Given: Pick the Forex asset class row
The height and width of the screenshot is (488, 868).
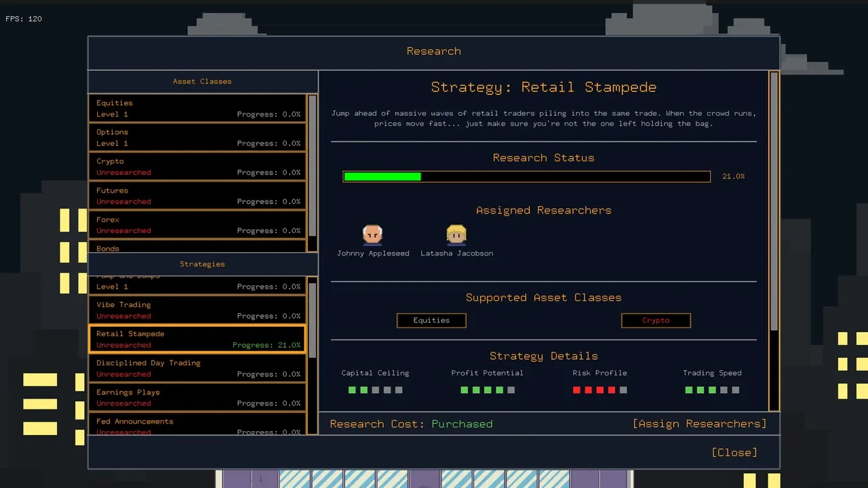Looking at the screenshot, I should point(197,225).
